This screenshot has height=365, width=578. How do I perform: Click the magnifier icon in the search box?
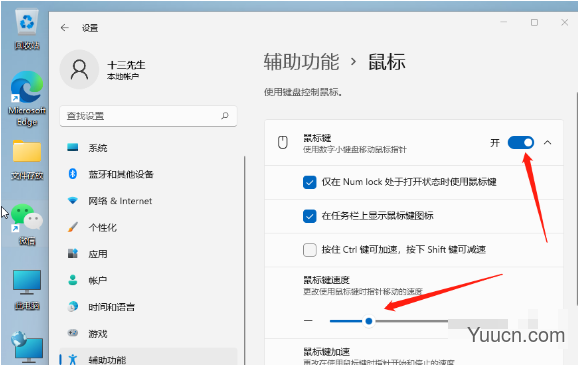pos(225,116)
